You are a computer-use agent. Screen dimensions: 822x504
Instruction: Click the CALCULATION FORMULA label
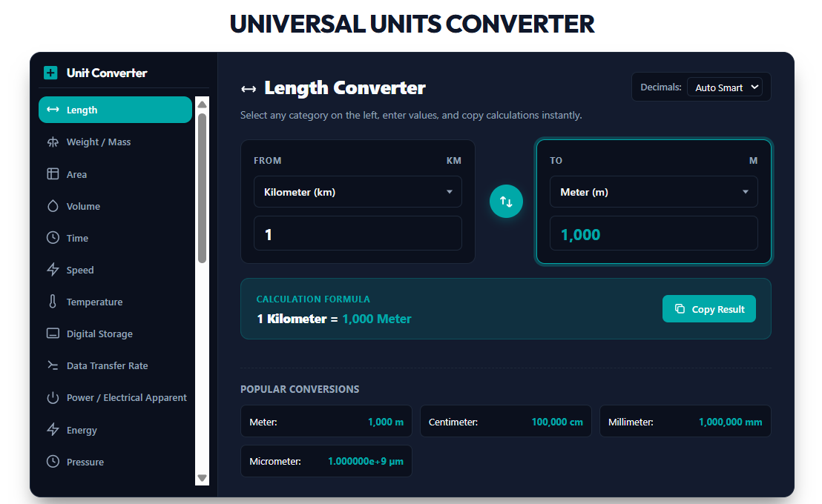click(313, 299)
